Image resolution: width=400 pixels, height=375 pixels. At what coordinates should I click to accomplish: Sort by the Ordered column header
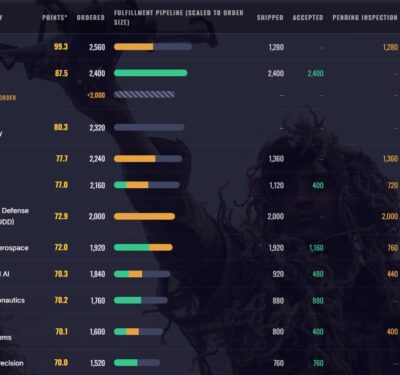pos(90,17)
